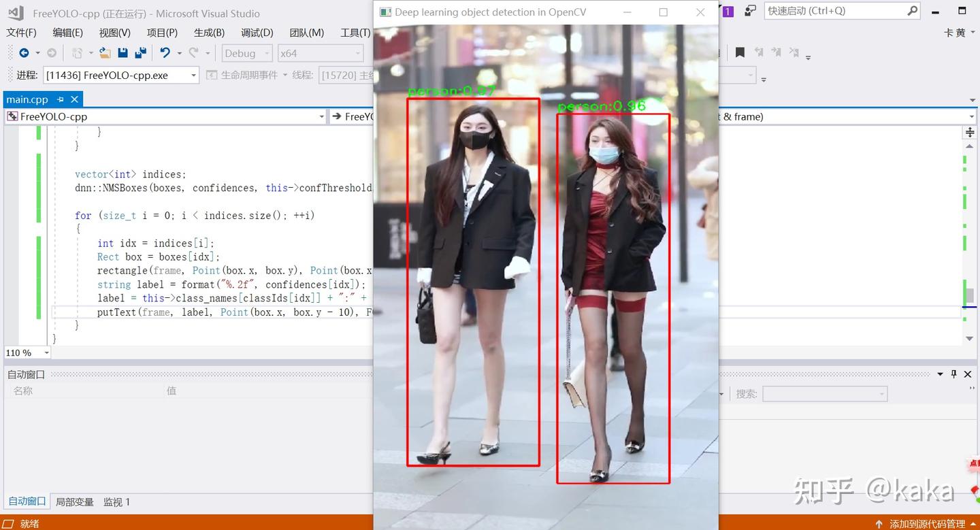
Task: Click the code editor vertical scrollbar thumb
Action: click(970, 295)
